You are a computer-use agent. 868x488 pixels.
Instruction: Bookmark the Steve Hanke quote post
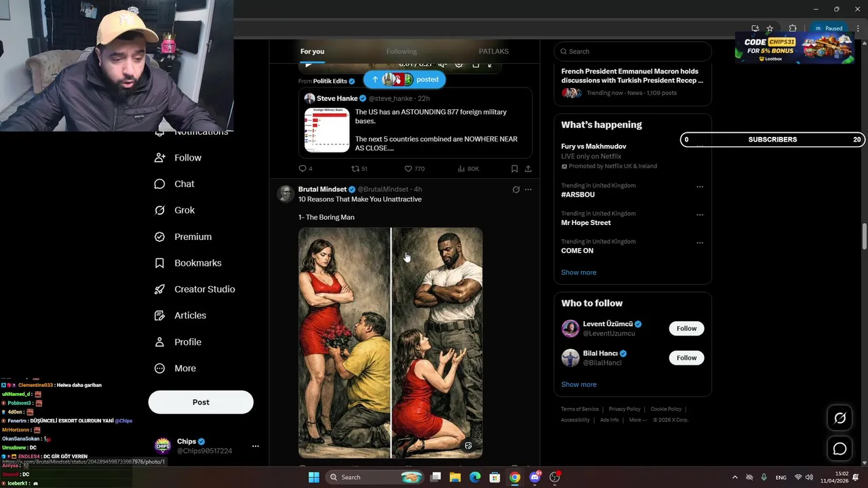pyautogui.click(x=514, y=169)
